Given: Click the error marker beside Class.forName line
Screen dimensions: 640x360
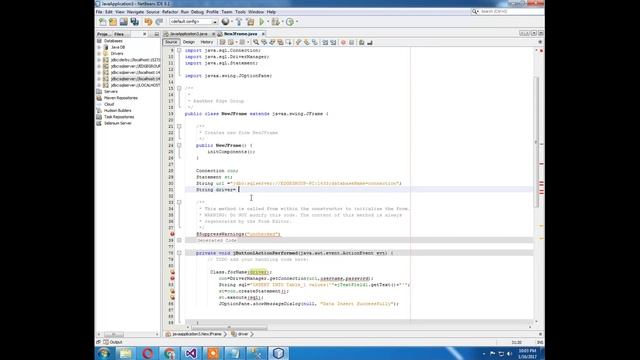Looking at the screenshot, I should [172, 272].
